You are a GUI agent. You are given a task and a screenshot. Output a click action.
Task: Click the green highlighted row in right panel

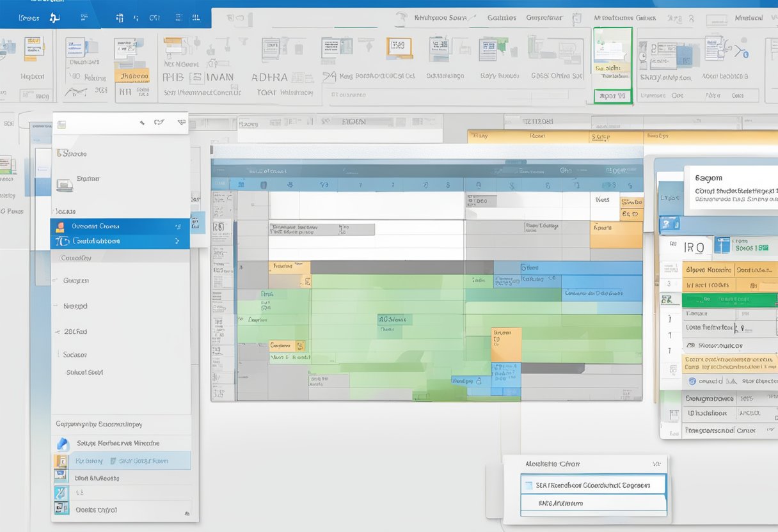[729, 301]
